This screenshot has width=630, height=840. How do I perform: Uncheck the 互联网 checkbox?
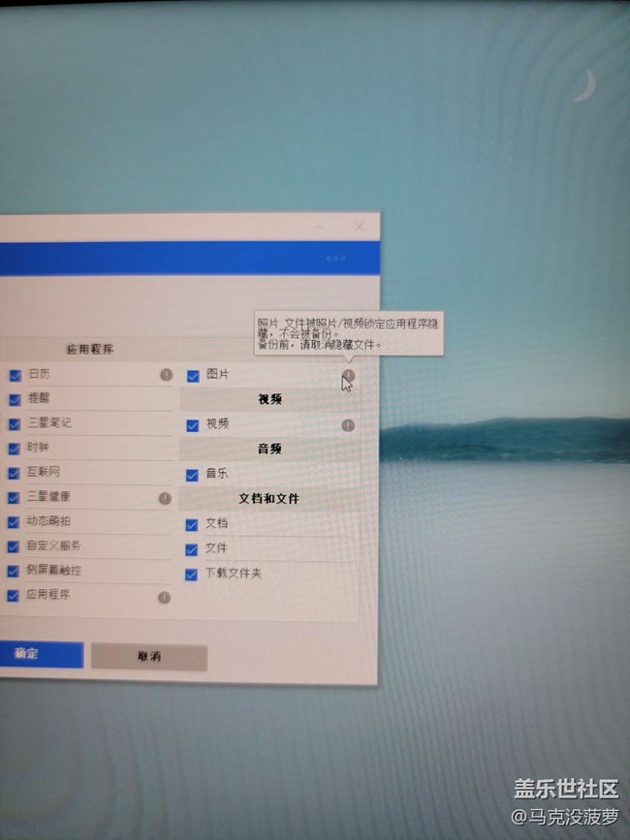(x=15, y=474)
